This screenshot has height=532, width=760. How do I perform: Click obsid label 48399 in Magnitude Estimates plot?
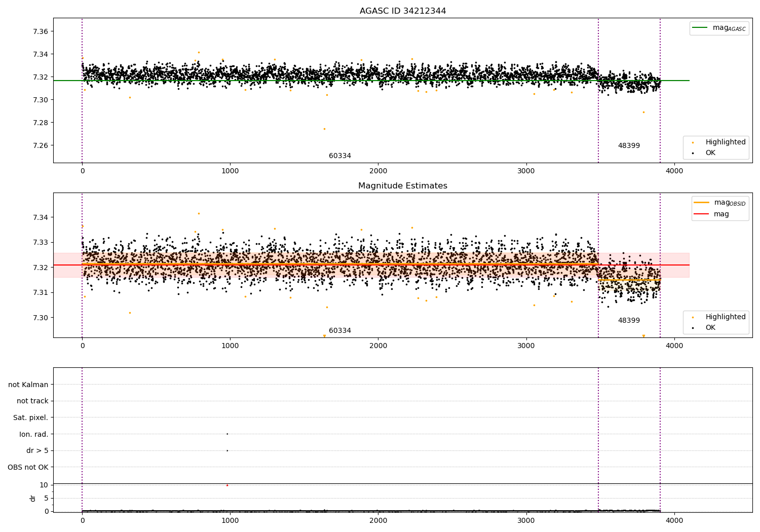(x=629, y=321)
